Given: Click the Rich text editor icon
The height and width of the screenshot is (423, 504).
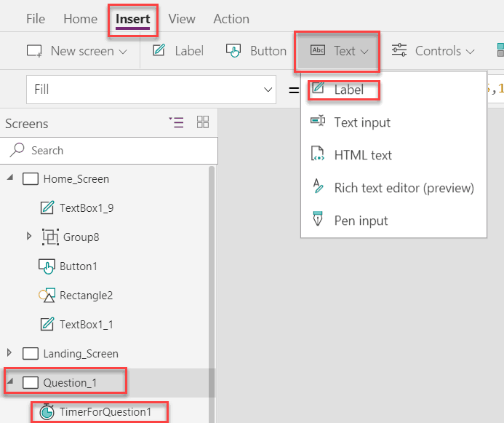Looking at the screenshot, I should 318,186.
